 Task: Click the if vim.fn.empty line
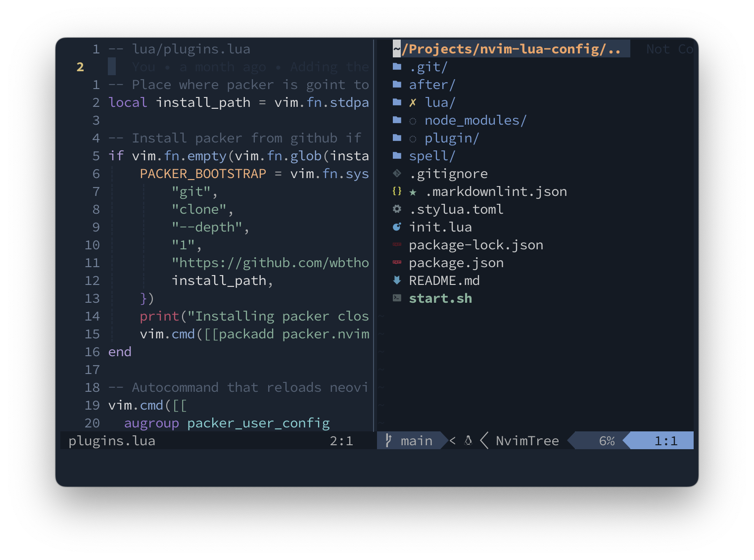click(238, 156)
